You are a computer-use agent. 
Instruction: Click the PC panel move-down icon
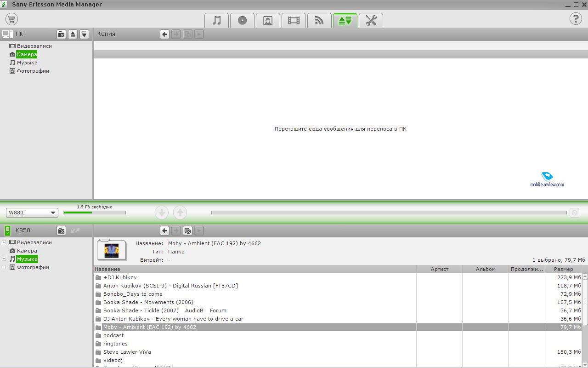[84, 34]
